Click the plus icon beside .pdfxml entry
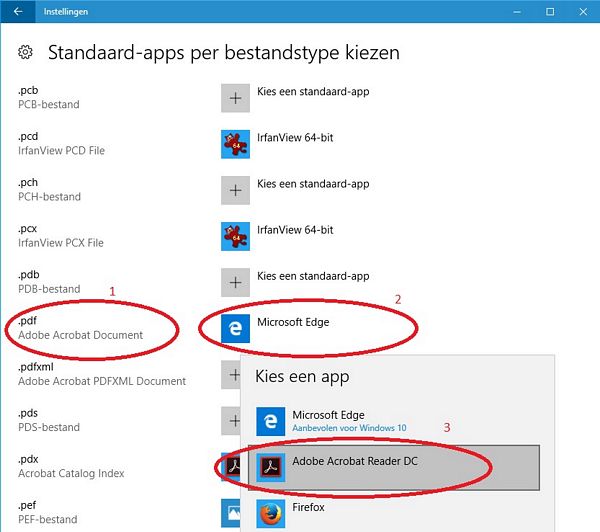Viewport: 600px width, 532px height. click(x=231, y=375)
